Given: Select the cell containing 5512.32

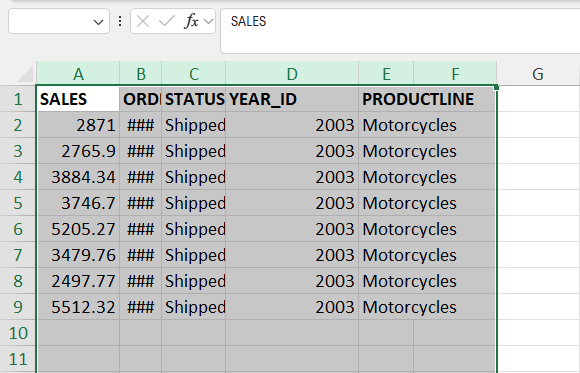Looking at the screenshot, I should pyautogui.click(x=78, y=307).
